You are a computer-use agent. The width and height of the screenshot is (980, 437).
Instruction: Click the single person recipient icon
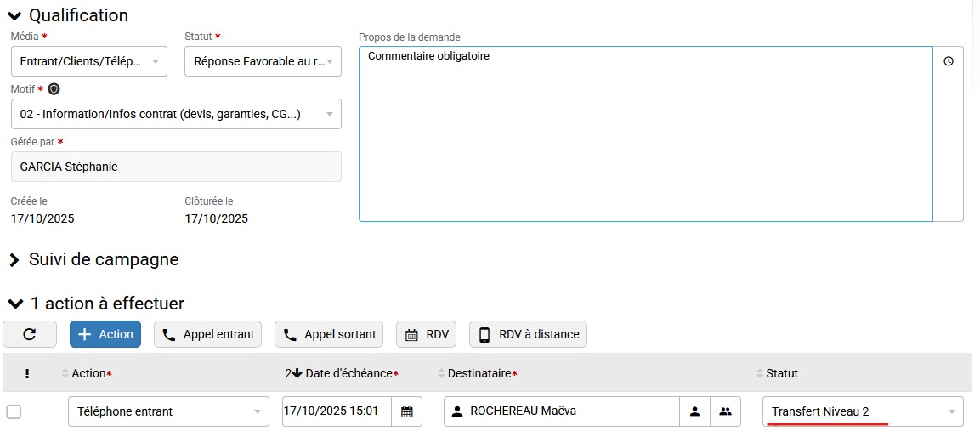694,411
